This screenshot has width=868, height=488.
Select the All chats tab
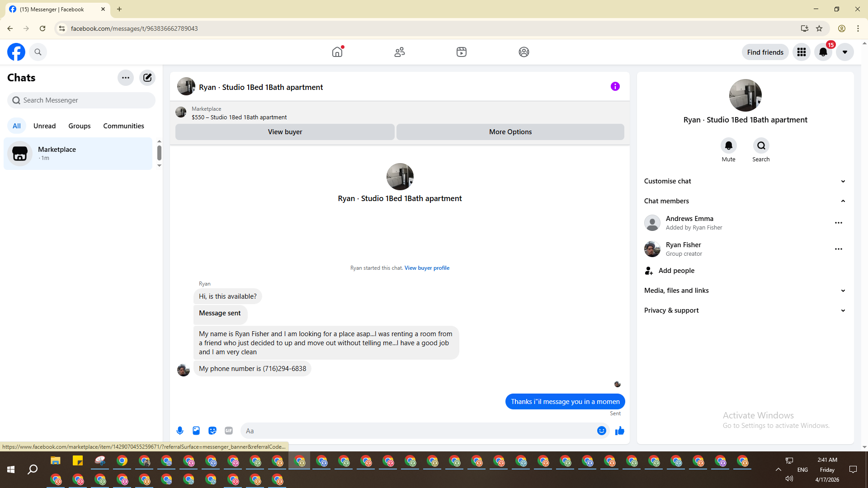pos(17,126)
